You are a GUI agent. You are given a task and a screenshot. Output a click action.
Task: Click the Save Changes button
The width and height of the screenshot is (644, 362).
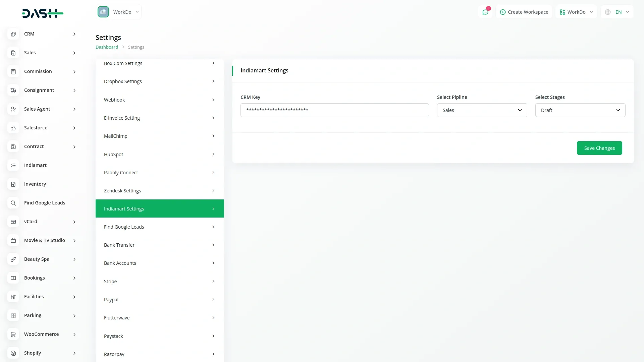click(x=599, y=148)
